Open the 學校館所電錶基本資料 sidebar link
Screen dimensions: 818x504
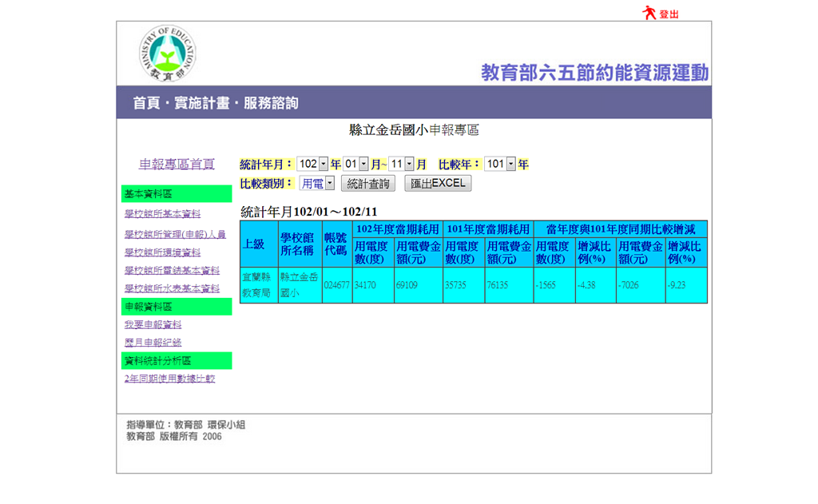pyautogui.click(x=172, y=270)
